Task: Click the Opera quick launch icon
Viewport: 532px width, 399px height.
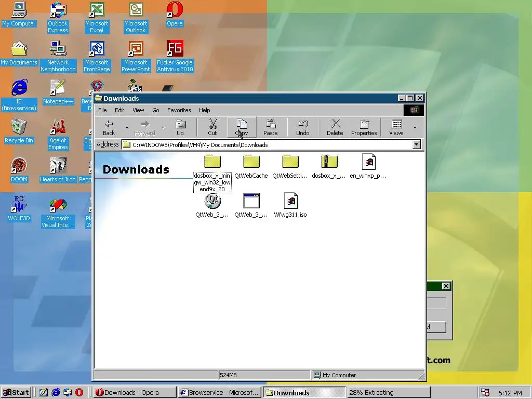Action: 79,393
